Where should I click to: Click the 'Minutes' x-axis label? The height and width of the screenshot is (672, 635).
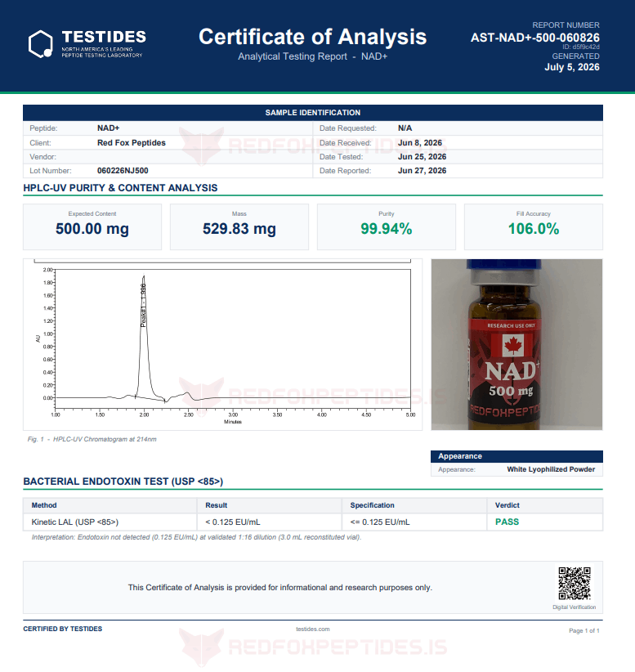[x=233, y=422]
